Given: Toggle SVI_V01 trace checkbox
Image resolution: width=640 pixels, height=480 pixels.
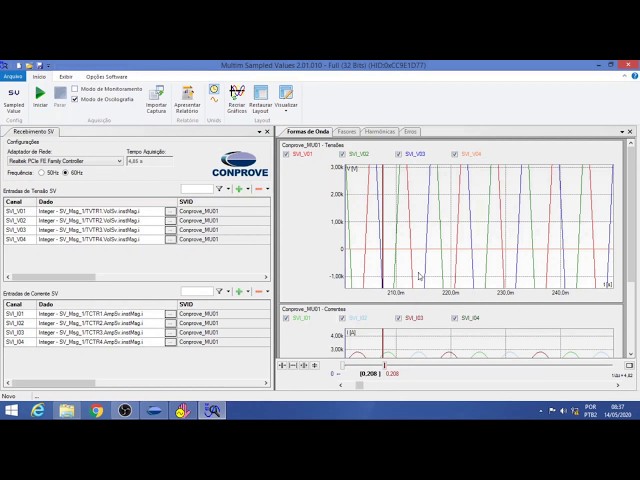Looking at the screenshot, I should [286, 154].
